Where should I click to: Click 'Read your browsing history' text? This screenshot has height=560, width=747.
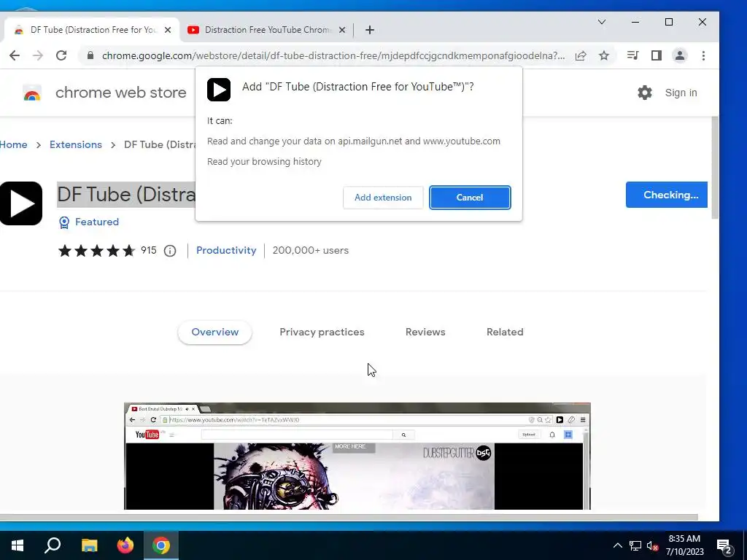264,161
